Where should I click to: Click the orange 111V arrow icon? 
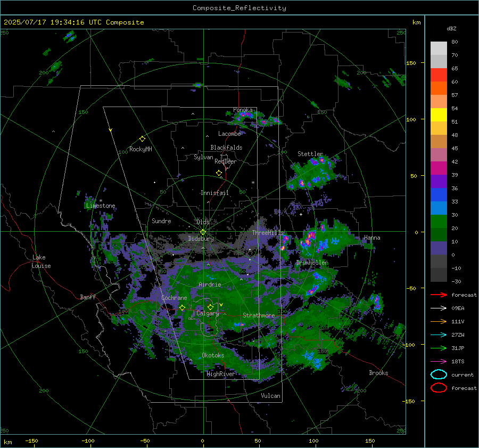tap(439, 321)
